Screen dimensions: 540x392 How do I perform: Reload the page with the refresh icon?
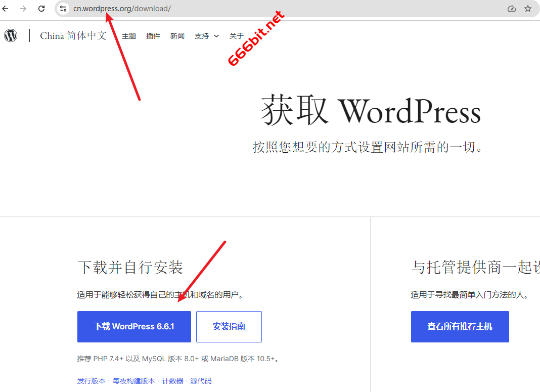point(41,9)
